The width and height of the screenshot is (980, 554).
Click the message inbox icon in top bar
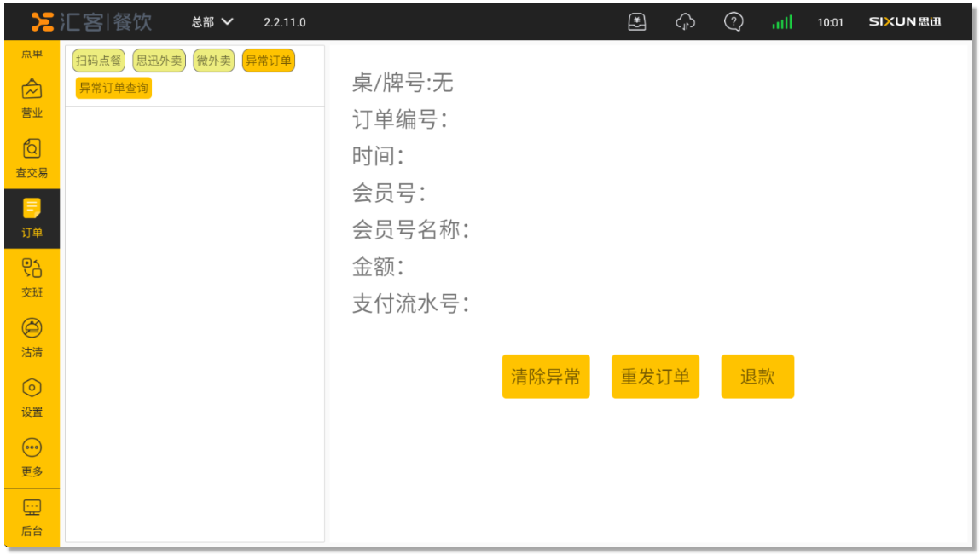tap(637, 22)
